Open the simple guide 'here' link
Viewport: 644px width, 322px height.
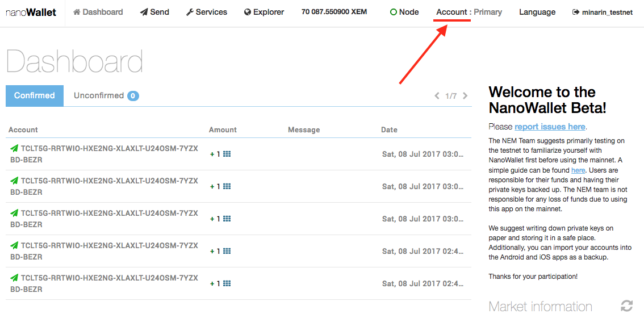pos(578,170)
